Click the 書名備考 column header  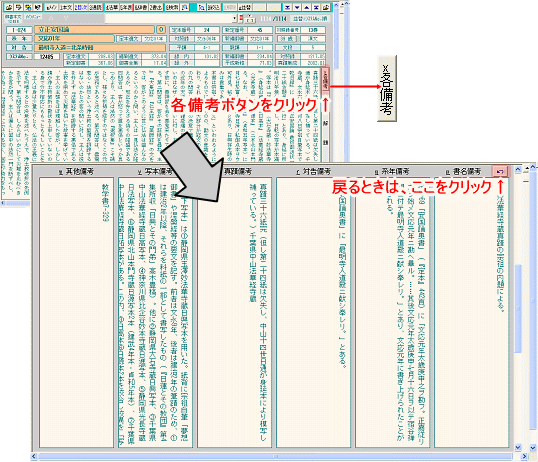[x=464, y=172]
